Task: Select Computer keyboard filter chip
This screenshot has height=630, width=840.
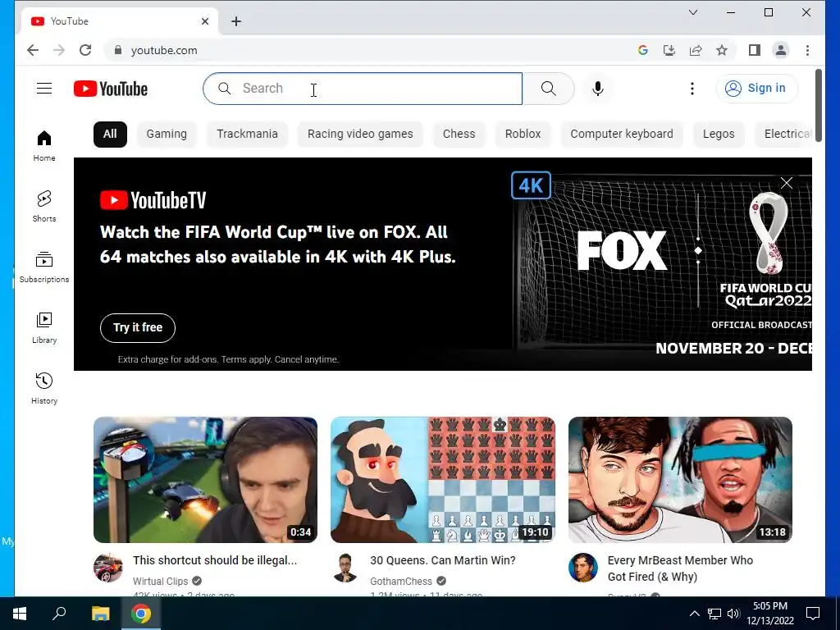Action: [622, 134]
